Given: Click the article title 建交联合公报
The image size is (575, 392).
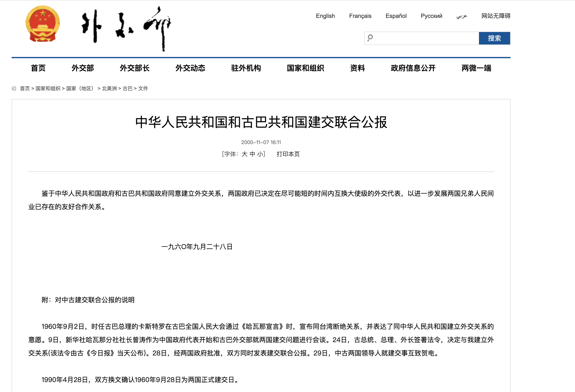Looking at the screenshot, I should coord(261,122).
